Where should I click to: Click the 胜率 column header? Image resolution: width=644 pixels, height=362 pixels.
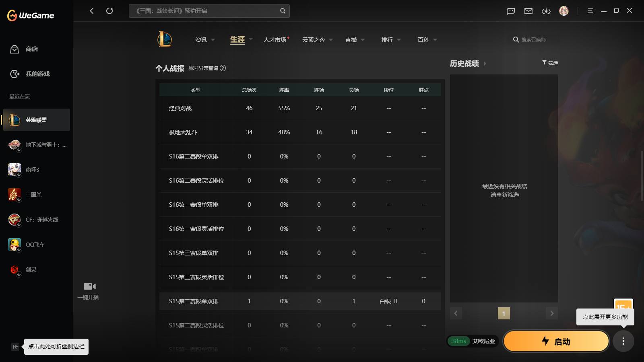click(284, 90)
